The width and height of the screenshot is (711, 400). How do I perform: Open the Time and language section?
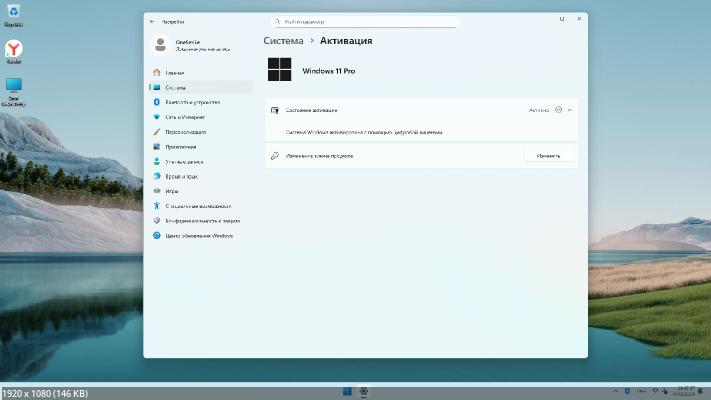(x=181, y=176)
